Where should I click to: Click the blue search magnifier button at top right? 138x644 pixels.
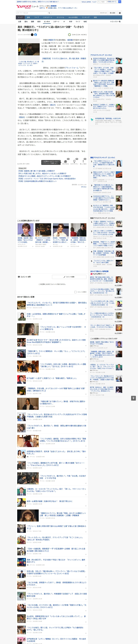coord(120,2)
